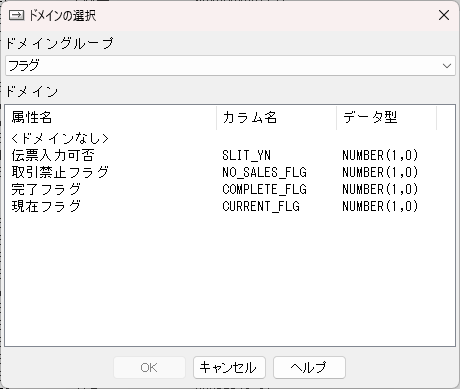Click the カラム名 column header
This screenshot has height=389, width=460.
click(x=276, y=117)
